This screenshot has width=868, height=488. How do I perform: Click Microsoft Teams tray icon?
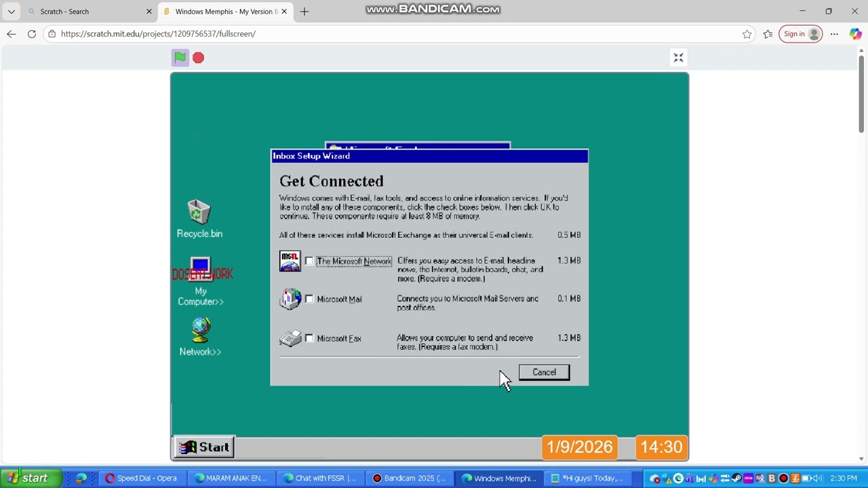[x=689, y=479]
